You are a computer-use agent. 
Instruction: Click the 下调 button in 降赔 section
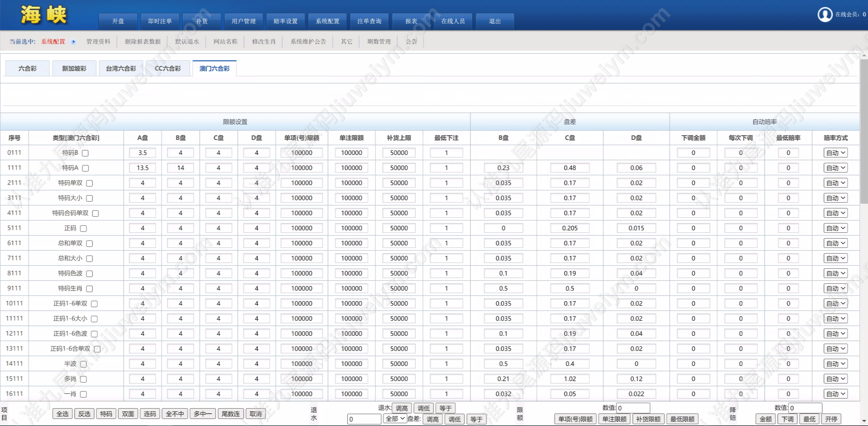[x=787, y=419]
